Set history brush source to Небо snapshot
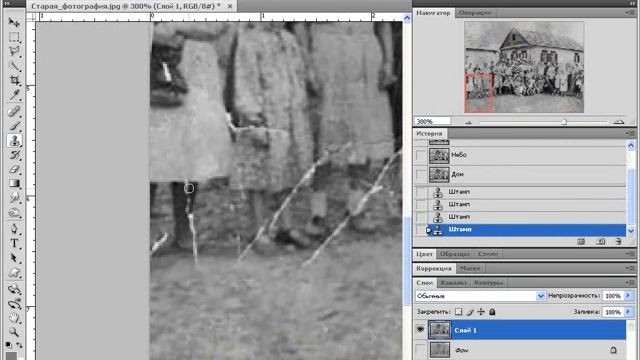Image resolution: width=640 pixels, height=360 pixels. [421, 155]
